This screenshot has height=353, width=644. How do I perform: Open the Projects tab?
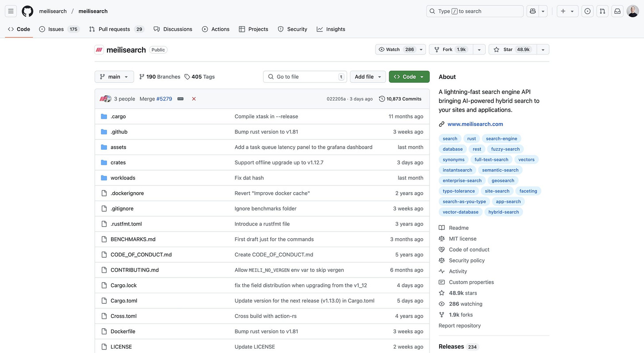pos(253,29)
